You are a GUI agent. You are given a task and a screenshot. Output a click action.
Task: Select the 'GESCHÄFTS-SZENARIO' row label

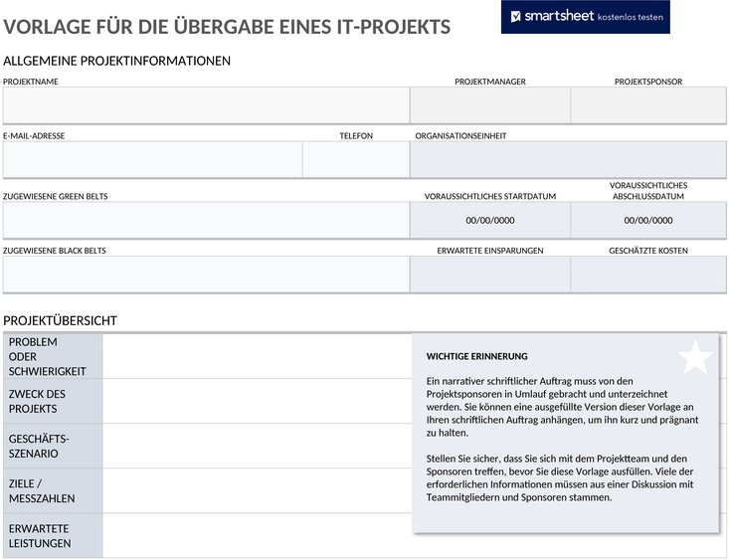click(53, 446)
